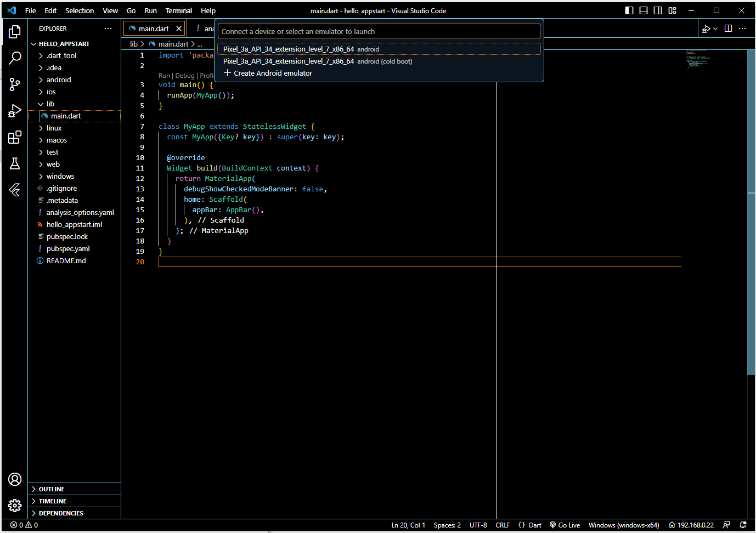
Task: Open Source Control view
Action: click(x=15, y=84)
